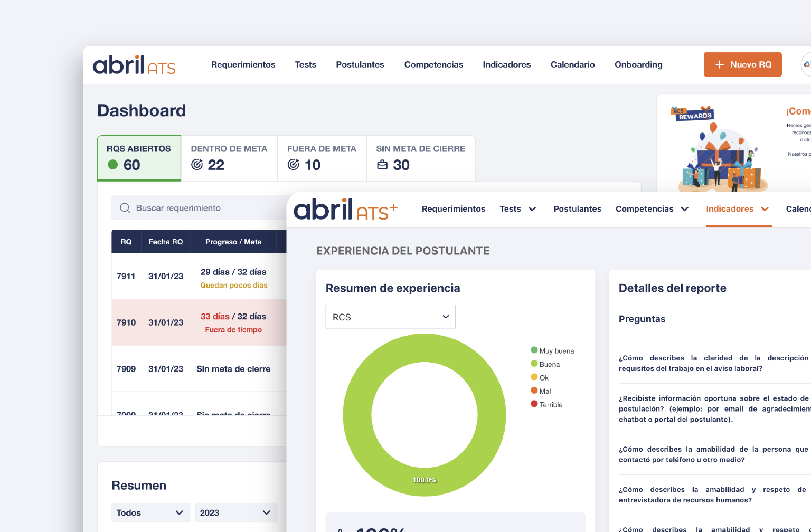
Task: Select question about información oportuna sobre estado
Action: tap(715, 409)
